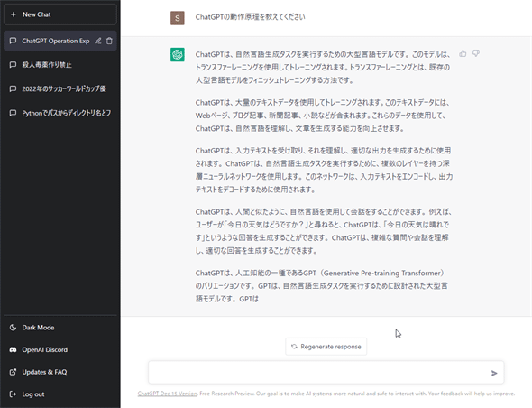Image resolution: width=532 pixels, height=408 pixels.
Task: Rename chat using the pencil edit icon
Action: pyautogui.click(x=98, y=41)
